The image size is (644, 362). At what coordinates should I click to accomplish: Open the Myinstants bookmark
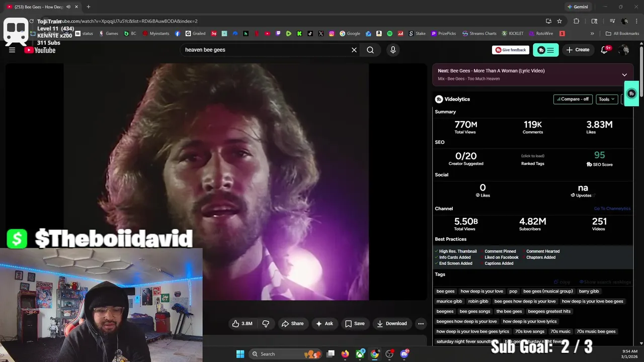click(x=156, y=34)
